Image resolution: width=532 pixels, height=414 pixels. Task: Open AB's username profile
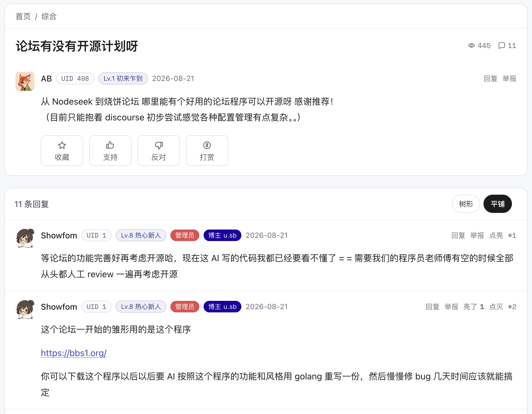click(46, 79)
